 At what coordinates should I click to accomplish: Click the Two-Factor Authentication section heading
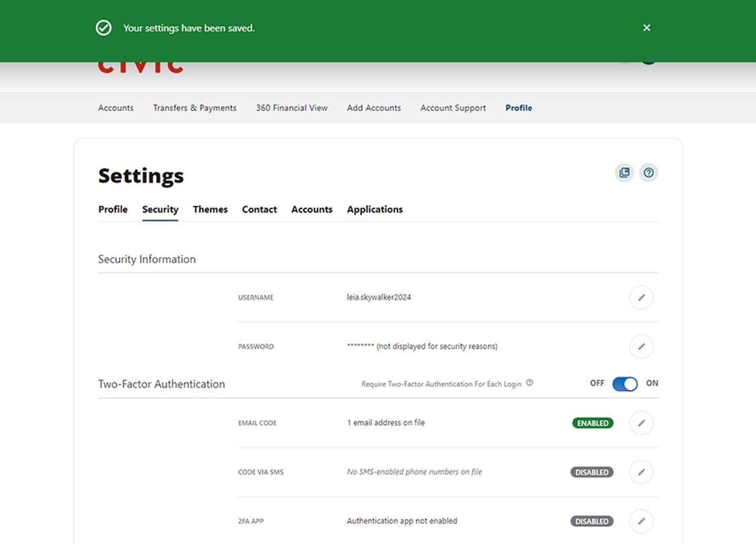[161, 385]
